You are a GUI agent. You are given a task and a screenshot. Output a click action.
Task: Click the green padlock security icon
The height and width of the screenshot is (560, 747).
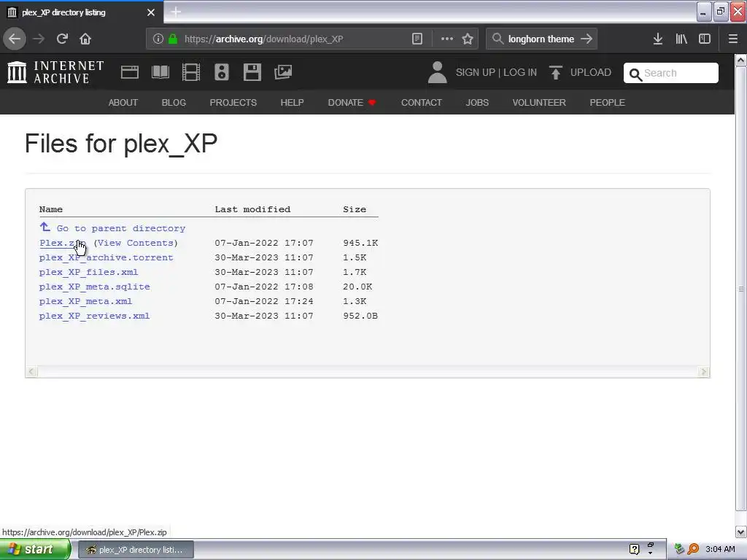173,39
